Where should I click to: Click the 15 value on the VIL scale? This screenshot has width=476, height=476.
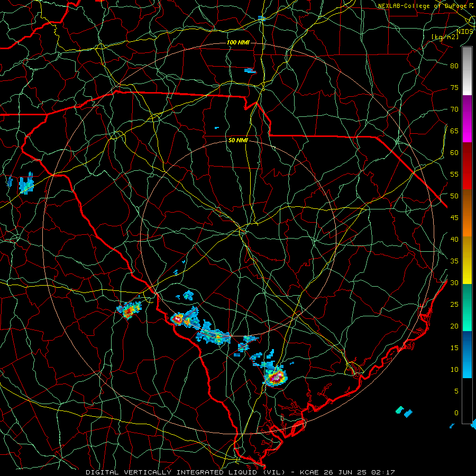[454, 348]
